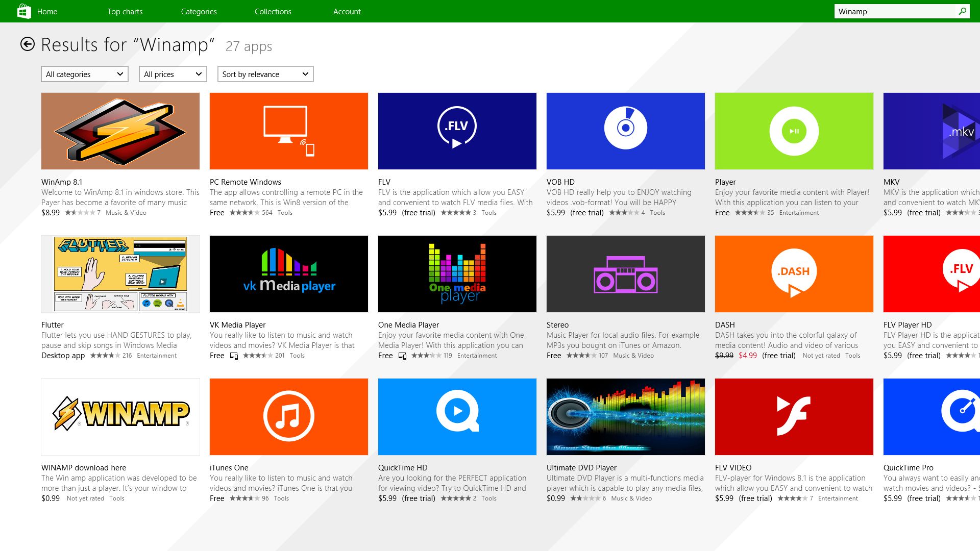Go to Top charts menu
The width and height of the screenshot is (980, 551).
point(125,11)
